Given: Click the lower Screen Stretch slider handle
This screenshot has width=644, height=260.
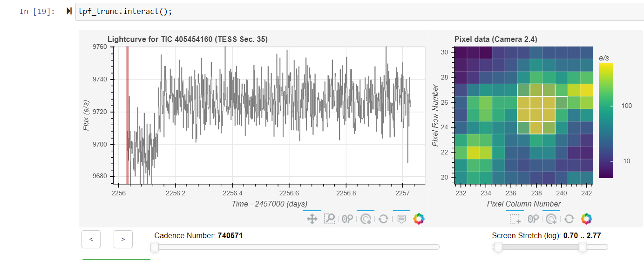Looking at the screenshot, I should (498, 247).
